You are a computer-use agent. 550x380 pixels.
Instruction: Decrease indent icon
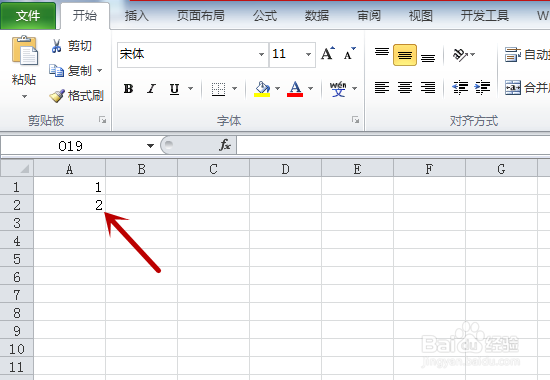(x=460, y=87)
